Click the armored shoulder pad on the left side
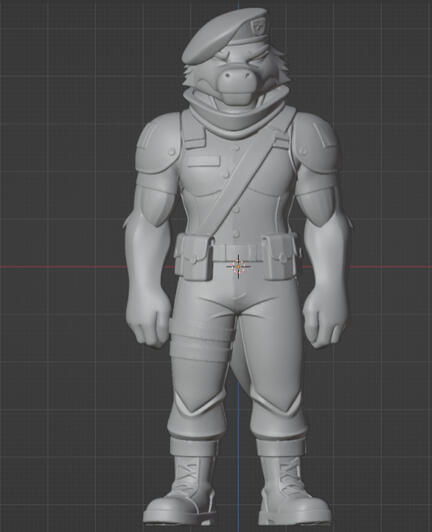This screenshot has height=532, width=432. (x=158, y=143)
